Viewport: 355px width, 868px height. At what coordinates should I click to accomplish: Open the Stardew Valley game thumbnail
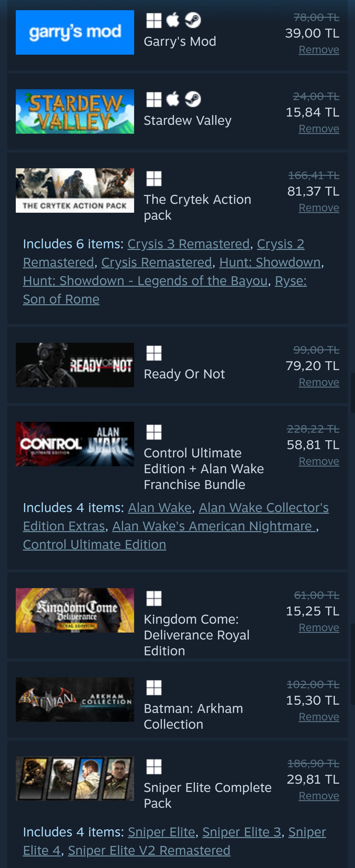click(x=75, y=112)
